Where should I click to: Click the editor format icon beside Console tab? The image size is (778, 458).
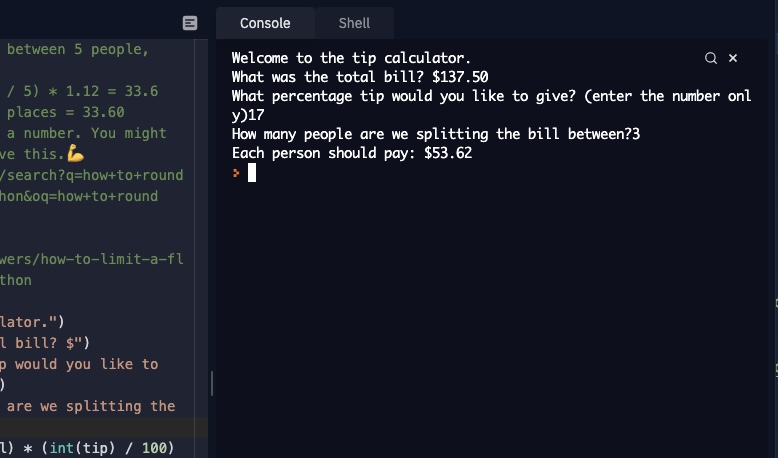(190, 23)
